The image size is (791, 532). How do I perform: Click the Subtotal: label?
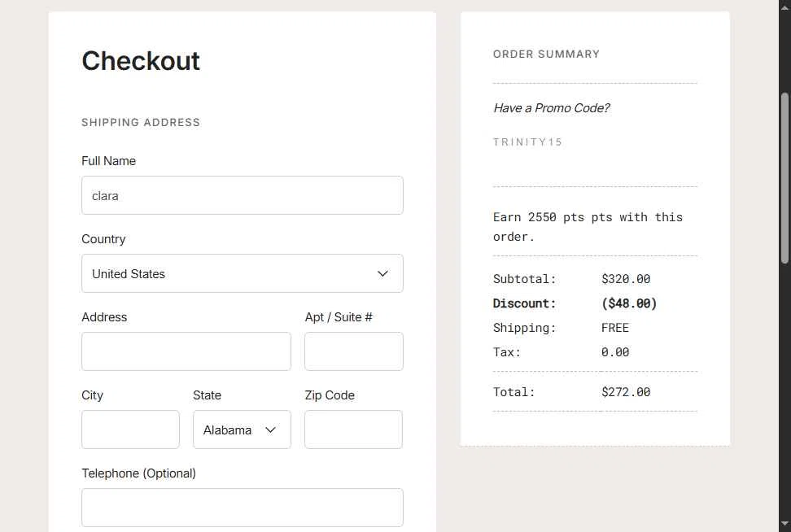524,279
